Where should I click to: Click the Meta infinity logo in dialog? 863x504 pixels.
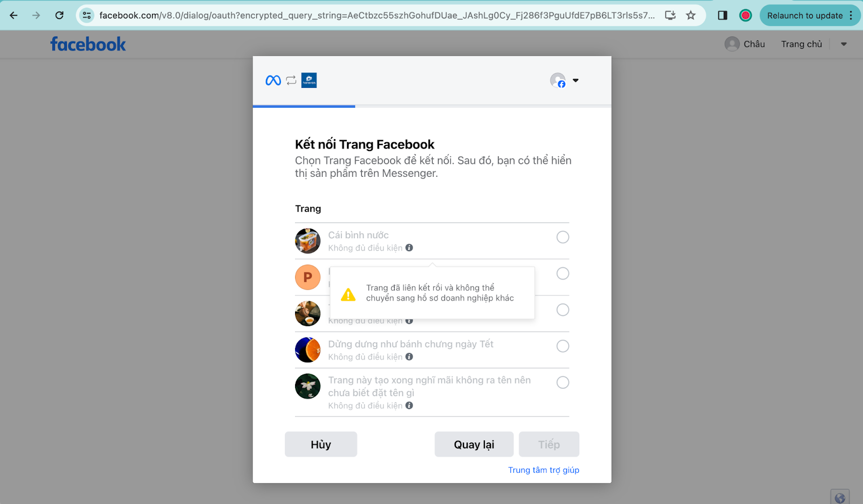(x=273, y=80)
